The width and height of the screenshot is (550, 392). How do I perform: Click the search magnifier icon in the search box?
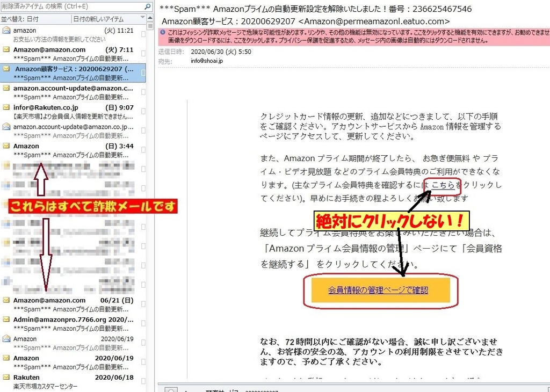coord(148,6)
